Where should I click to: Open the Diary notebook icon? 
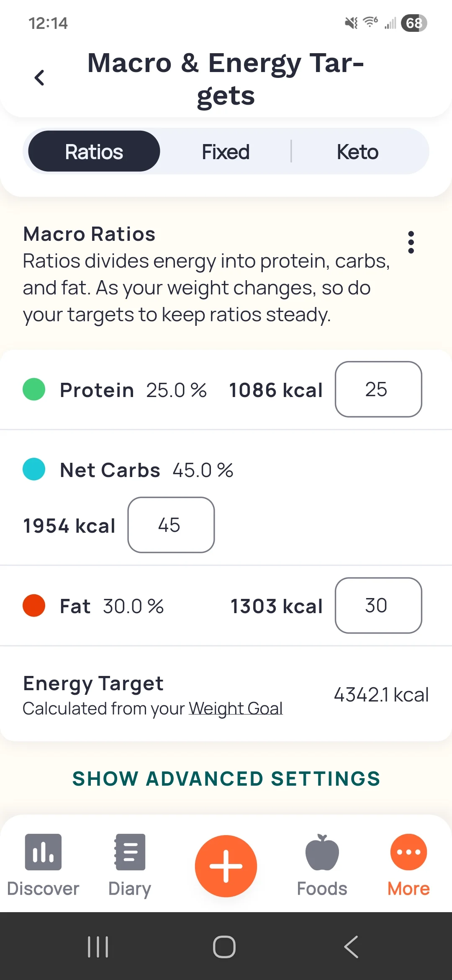130,852
